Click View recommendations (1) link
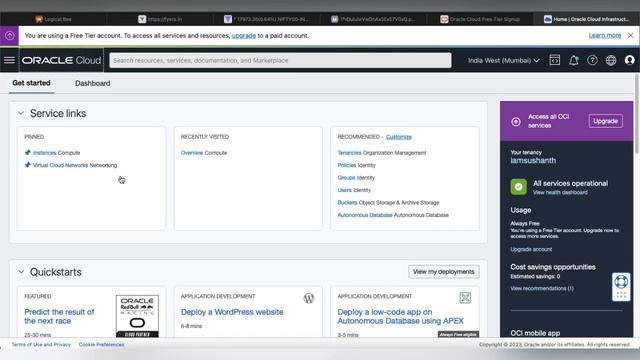The width and height of the screenshot is (640, 360). pyautogui.click(x=542, y=288)
